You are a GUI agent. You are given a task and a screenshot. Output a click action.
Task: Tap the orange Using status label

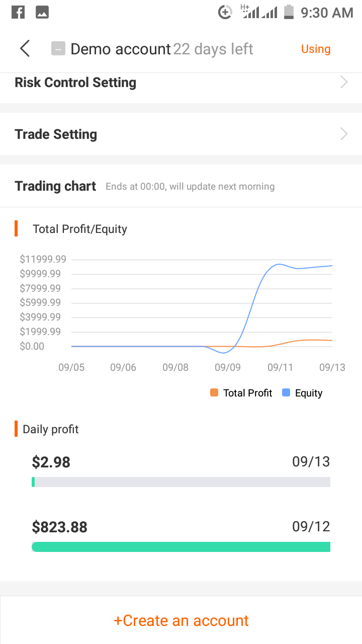[x=316, y=49]
